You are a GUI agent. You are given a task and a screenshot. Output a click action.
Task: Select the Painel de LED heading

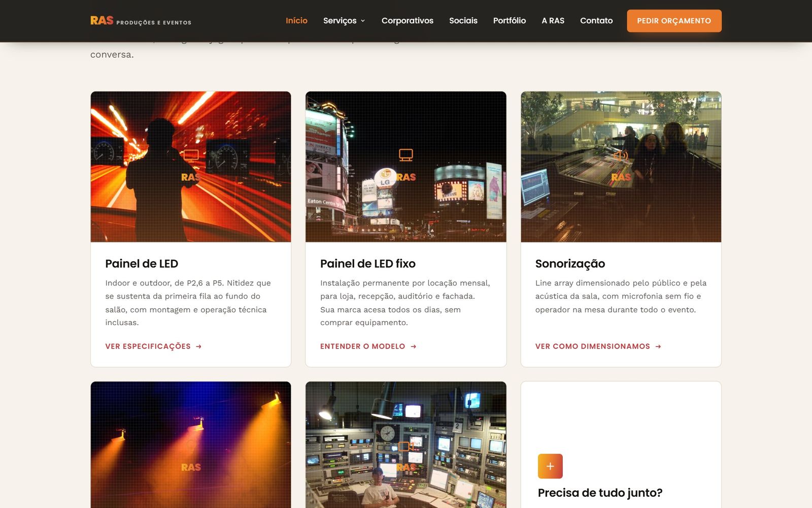click(142, 264)
